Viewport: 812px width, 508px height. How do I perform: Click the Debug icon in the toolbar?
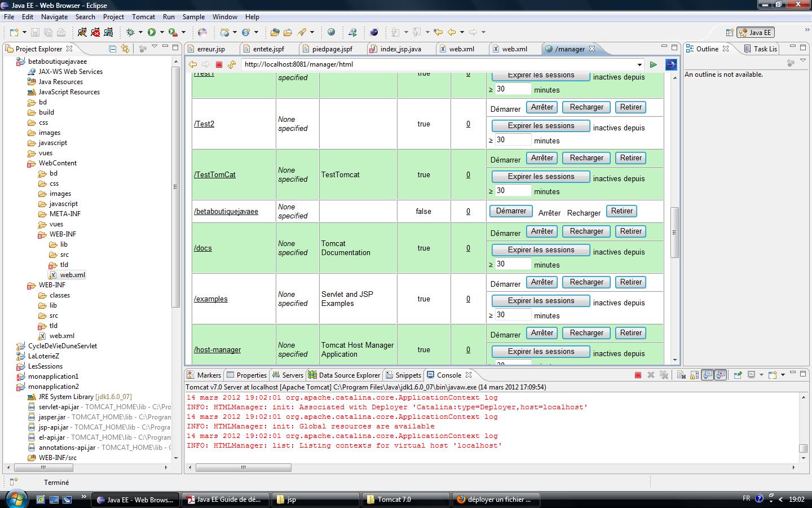131,32
